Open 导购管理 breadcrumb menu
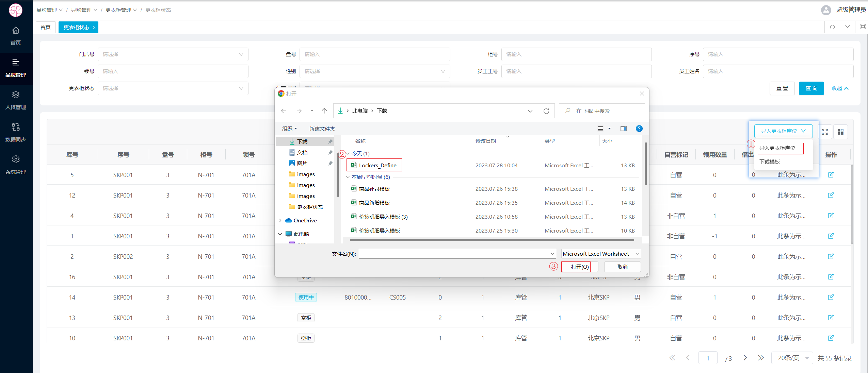 pyautogui.click(x=84, y=10)
